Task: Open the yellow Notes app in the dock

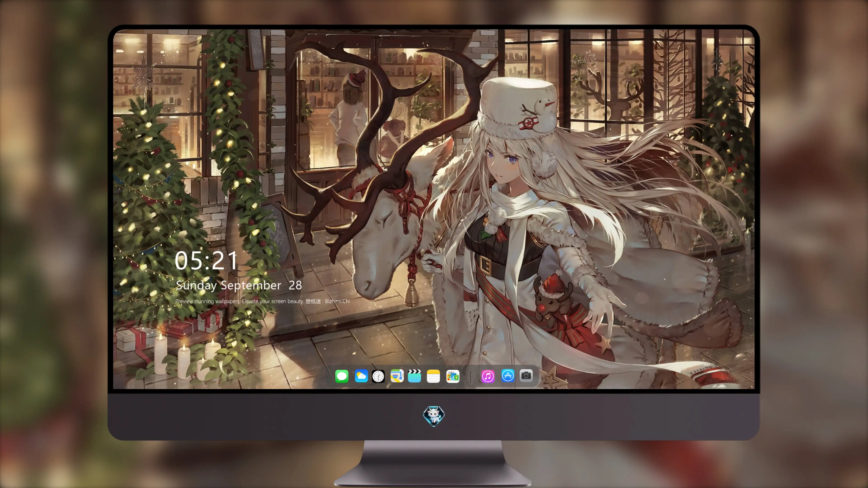Action: (433, 376)
